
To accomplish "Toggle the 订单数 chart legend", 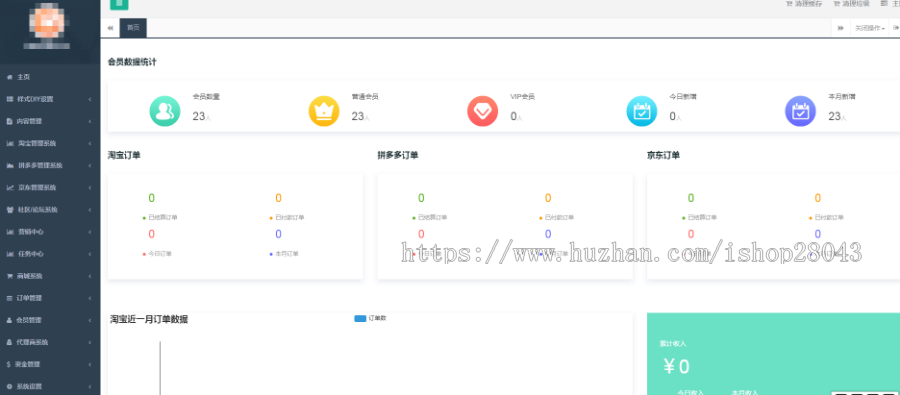I will [x=370, y=318].
